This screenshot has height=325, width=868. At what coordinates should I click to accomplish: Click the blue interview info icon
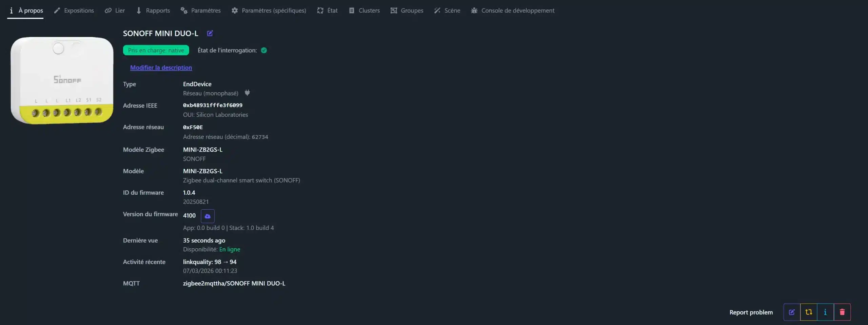(x=825, y=312)
